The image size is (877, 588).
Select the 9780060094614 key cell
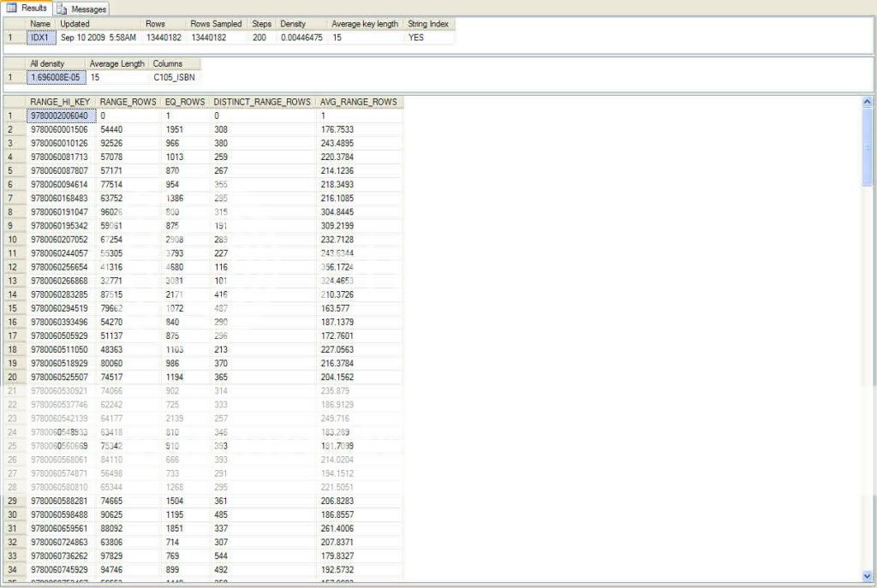[61, 185]
